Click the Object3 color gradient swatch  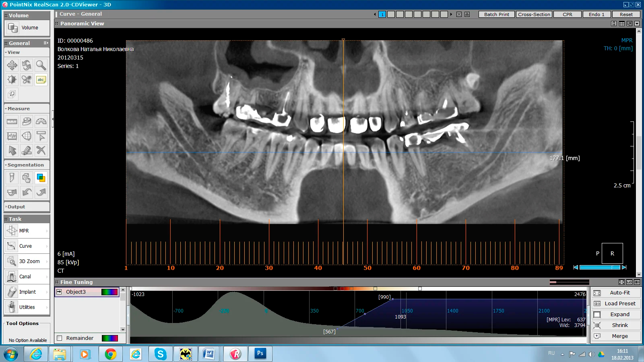coord(109,292)
